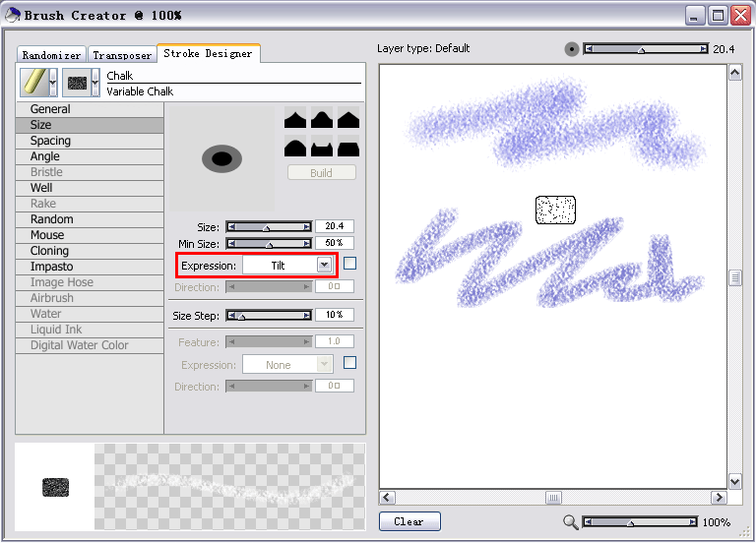Open the Spacing settings section
The height and width of the screenshot is (543, 756).
pos(50,141)
